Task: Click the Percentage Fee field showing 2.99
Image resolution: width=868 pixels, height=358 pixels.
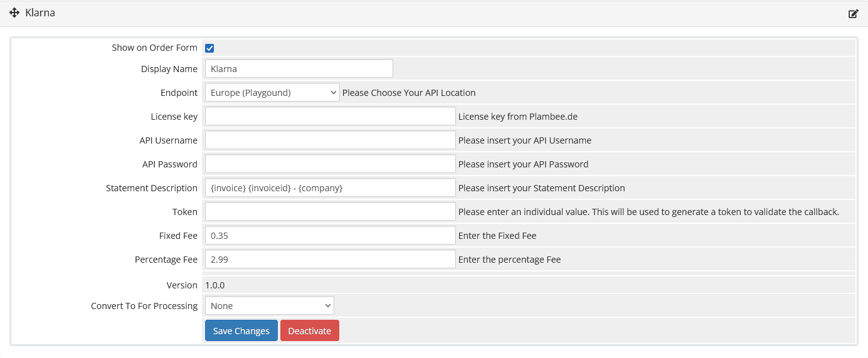Action: tap(330, 260)
